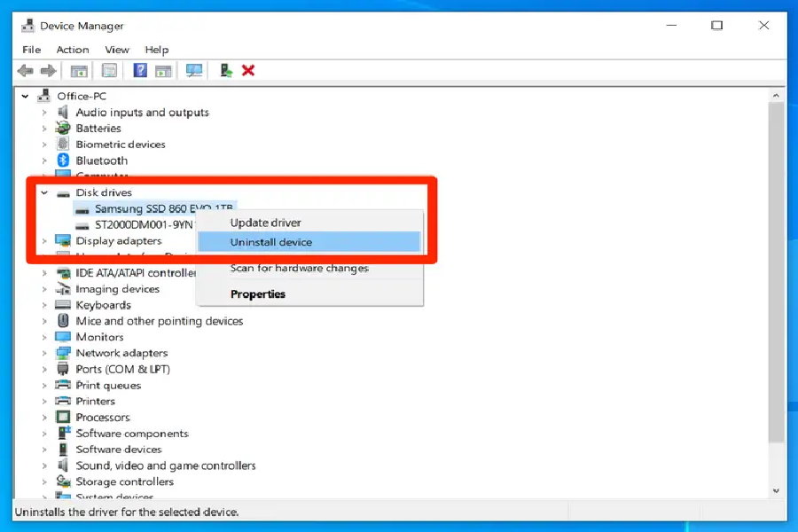
Task: Open Properties from the context menu
Action: pyautogui.click(x=258, y=294)
